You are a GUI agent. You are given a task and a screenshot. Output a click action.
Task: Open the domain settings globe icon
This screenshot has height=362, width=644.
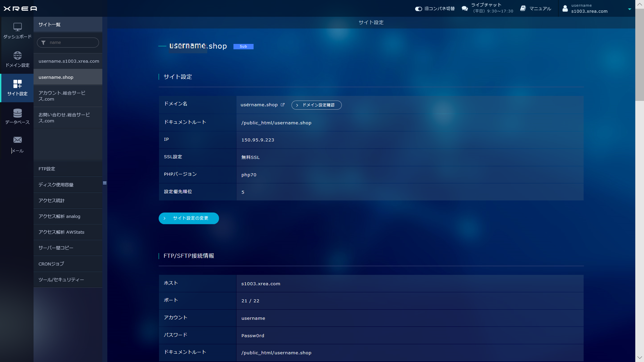(x=17, y=55)
